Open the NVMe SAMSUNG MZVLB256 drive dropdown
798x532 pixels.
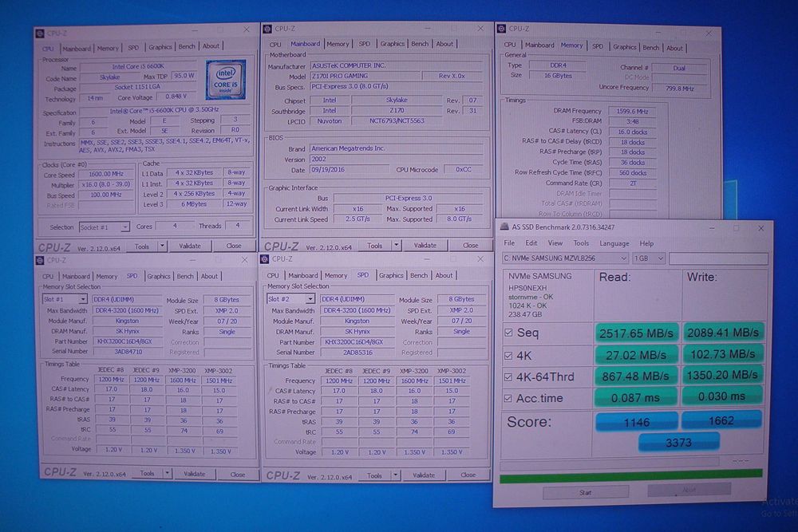[x=565, y=258]
